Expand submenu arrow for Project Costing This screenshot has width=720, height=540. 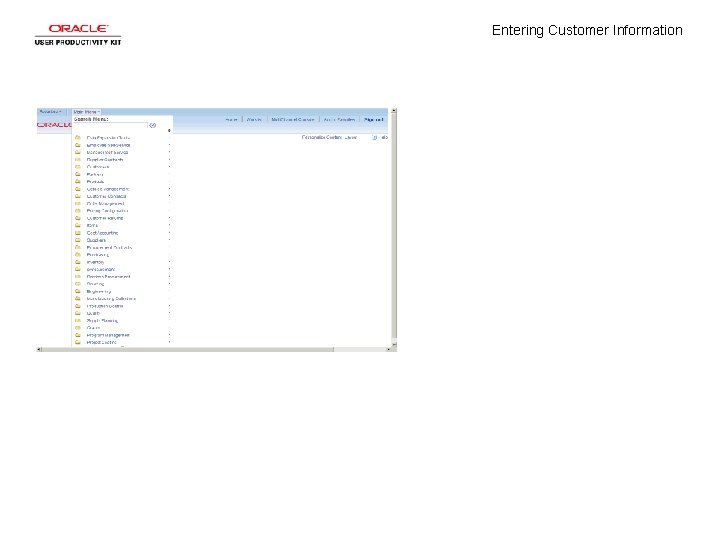[169, 342]
